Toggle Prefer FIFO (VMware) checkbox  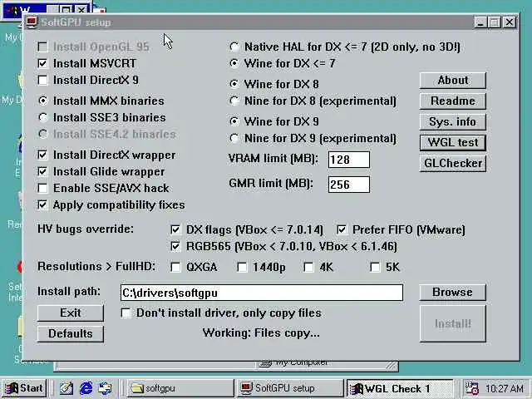342,230
